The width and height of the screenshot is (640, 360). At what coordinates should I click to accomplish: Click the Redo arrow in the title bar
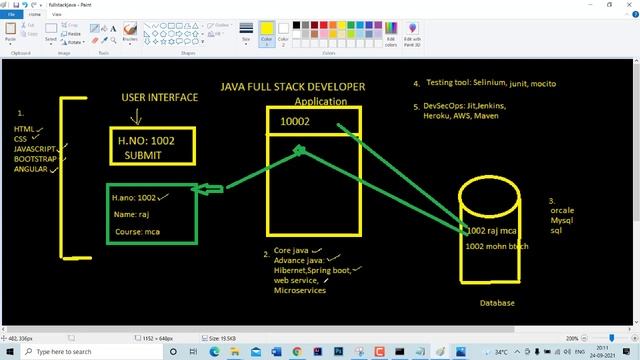pyautogui.click(x=33, y=5)
